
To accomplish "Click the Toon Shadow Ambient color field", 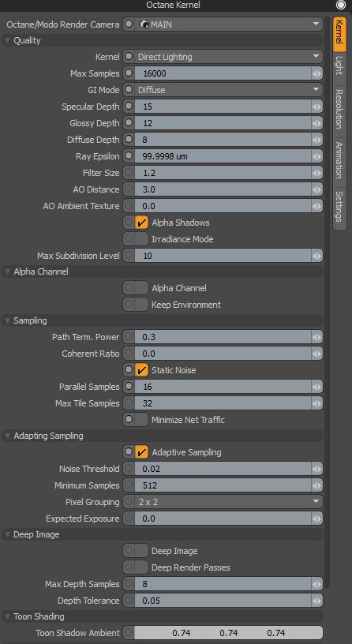I will pos(229,633).
